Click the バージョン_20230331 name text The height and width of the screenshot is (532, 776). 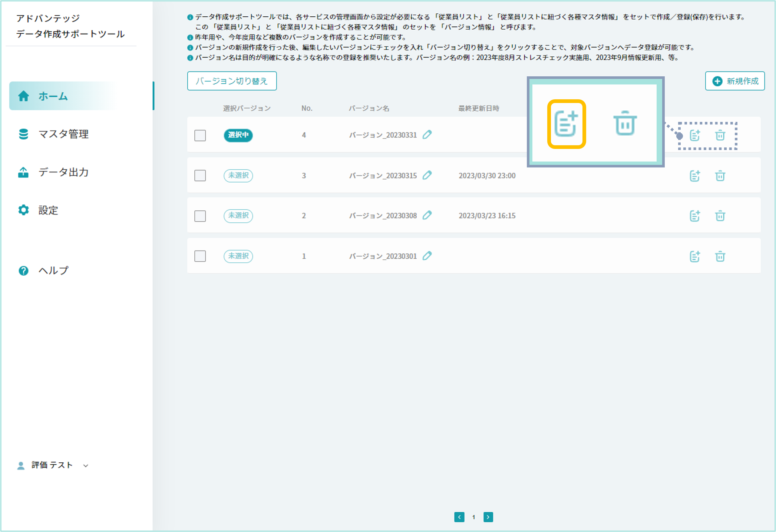coord(383,135)
